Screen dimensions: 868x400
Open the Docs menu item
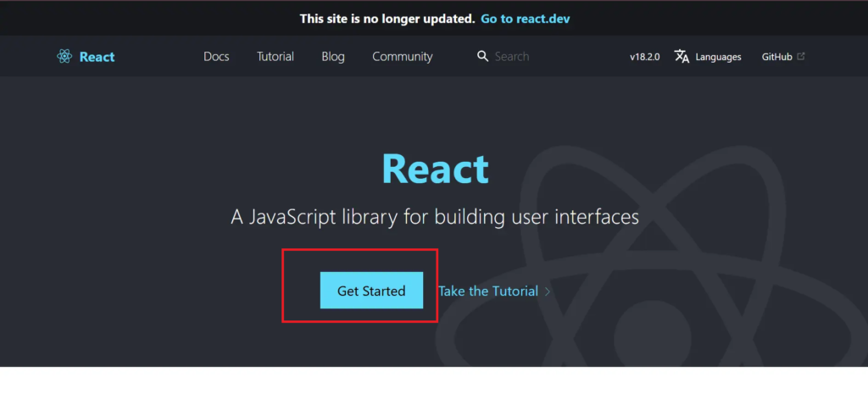[216, 57]
